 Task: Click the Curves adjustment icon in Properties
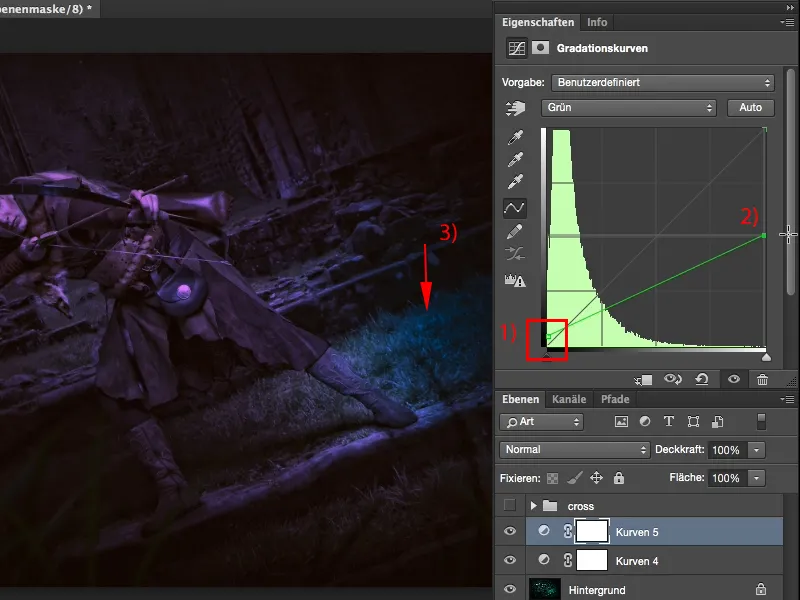pyautogui.click(x=516, y=48)
